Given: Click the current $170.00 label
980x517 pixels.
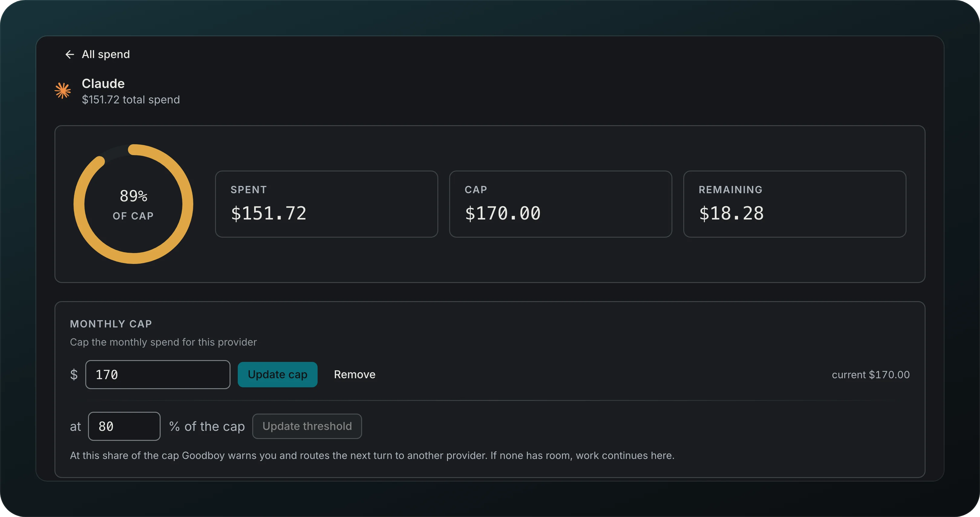Looking at the screenshot, I should click(871, 375).
